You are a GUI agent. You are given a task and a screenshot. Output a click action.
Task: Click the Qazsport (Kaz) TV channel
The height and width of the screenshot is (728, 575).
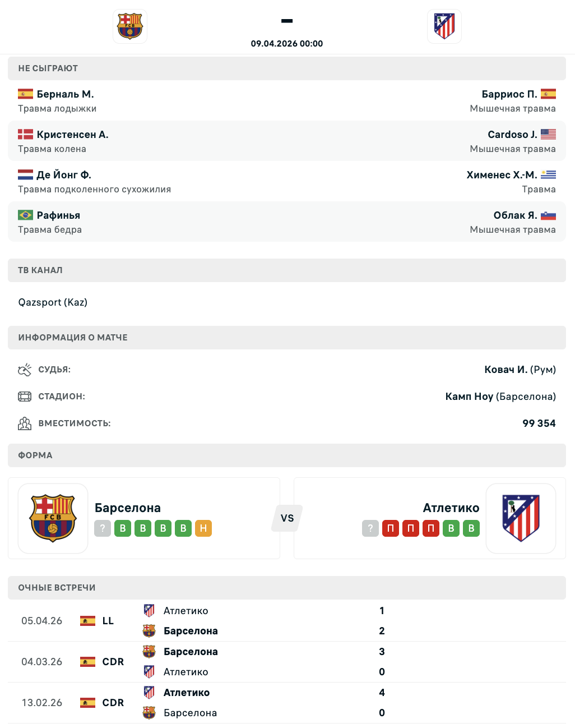(53, 302)
